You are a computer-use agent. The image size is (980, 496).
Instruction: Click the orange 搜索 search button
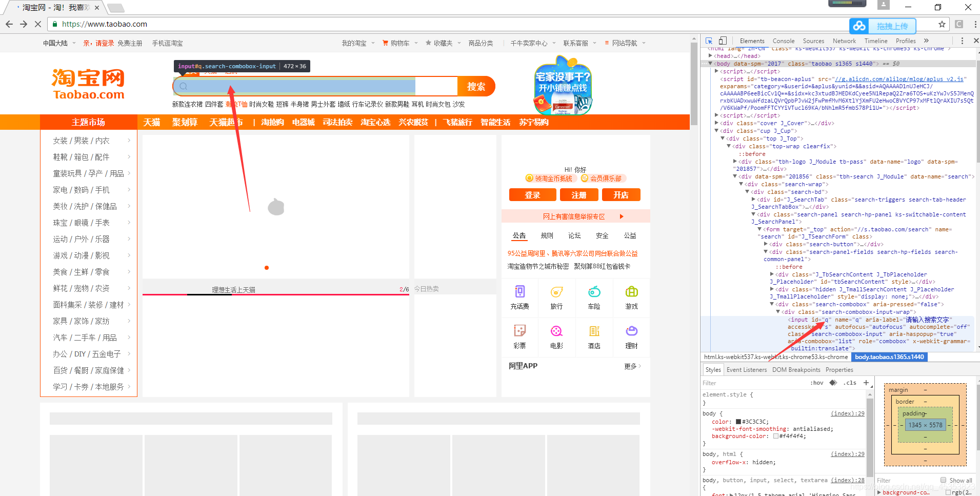pyautogui.click(x=476, y=86)
